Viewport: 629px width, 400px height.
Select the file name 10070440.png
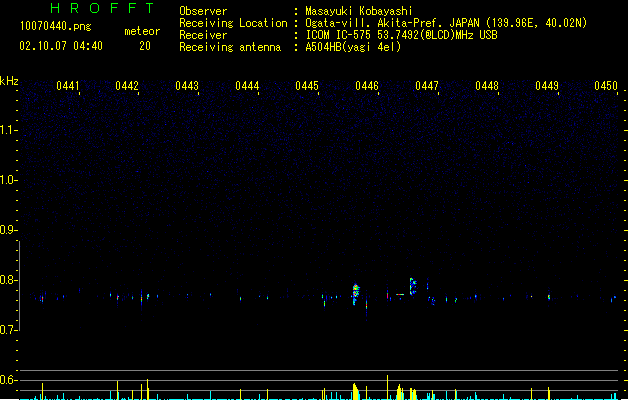tap(55, 27)
